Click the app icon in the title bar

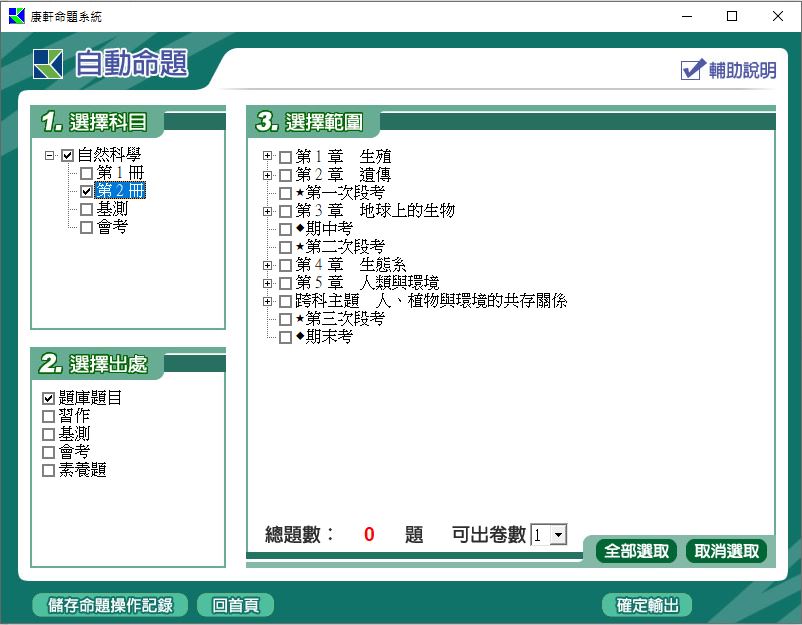(16, 16)
